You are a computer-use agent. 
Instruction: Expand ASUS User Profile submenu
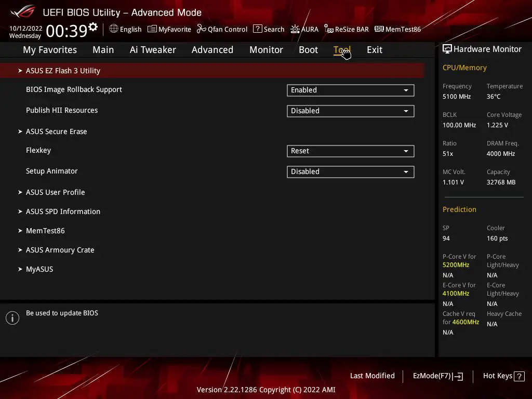click(55, 192)
